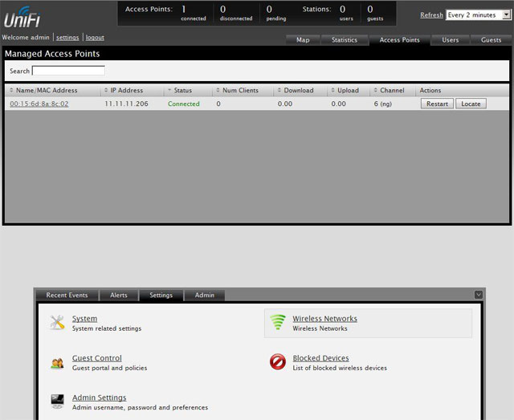Open the Guests tab

[491, 40]
